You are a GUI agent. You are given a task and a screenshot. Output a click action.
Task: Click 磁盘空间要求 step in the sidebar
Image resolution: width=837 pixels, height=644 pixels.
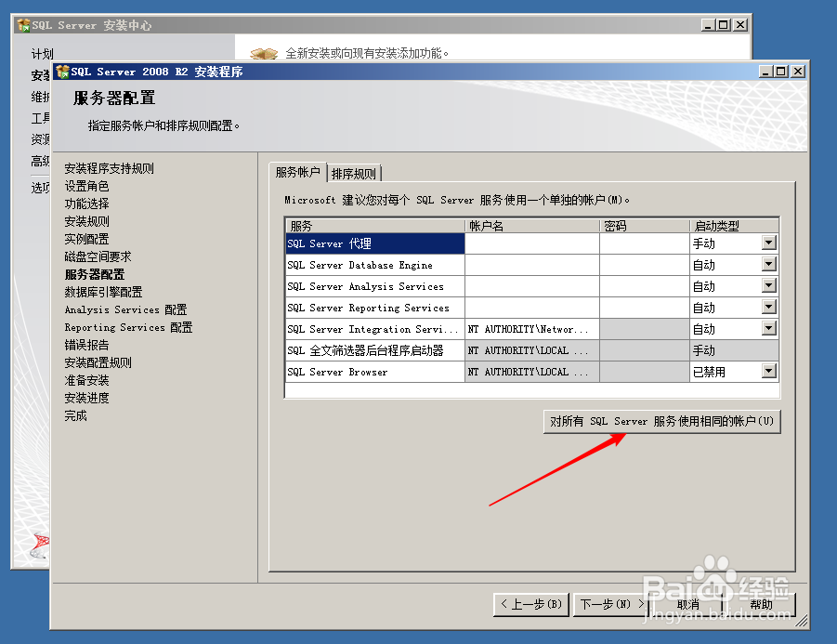(x=98, y=256)
